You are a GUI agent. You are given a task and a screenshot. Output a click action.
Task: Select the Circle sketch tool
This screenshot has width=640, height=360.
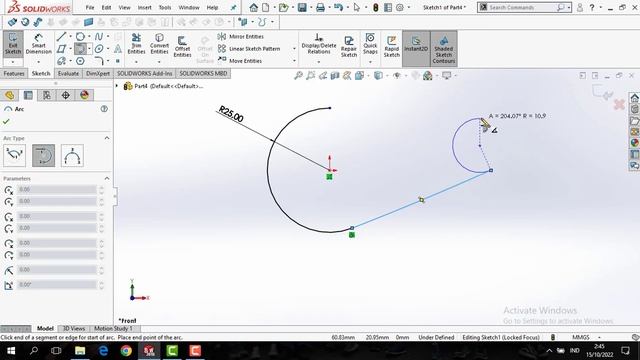tap(80, 37)
